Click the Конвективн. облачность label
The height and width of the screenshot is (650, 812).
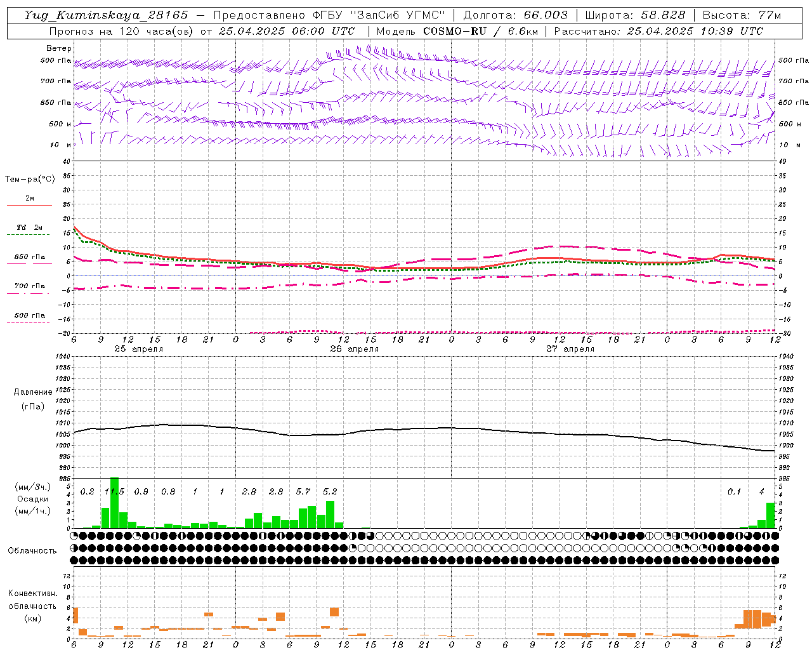32,600
